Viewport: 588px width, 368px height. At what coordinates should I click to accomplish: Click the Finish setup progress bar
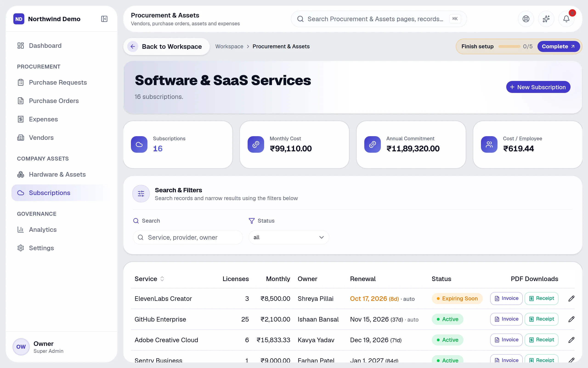point(509,46)
